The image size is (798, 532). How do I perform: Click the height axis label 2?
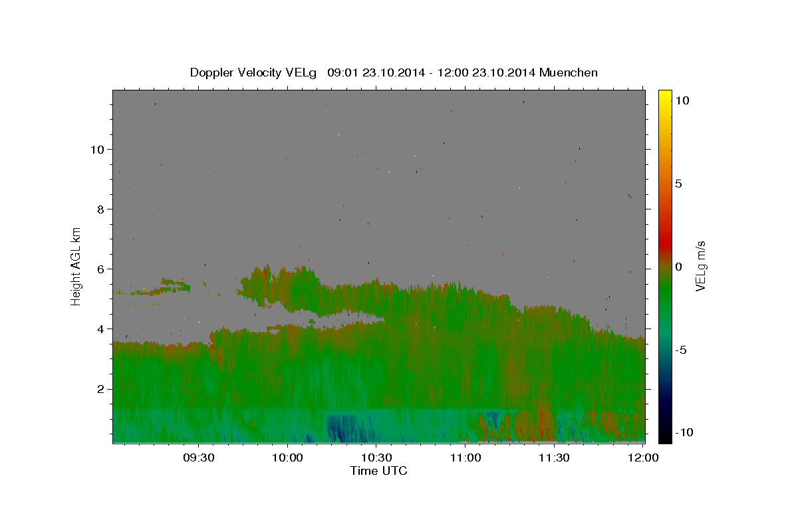pyautogui.click(x=100, y=388)
